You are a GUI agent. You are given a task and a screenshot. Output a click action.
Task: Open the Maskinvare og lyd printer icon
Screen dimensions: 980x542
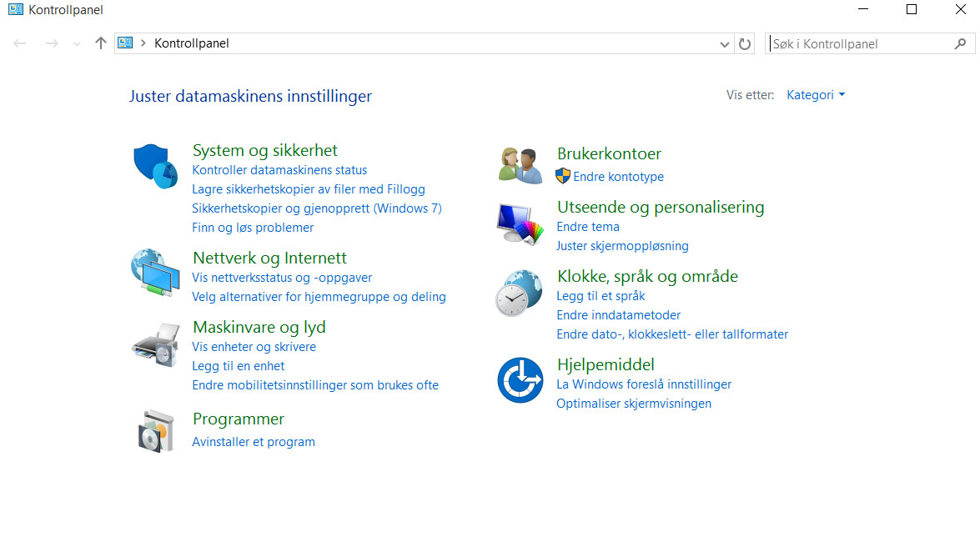click(x=156, y=344)
